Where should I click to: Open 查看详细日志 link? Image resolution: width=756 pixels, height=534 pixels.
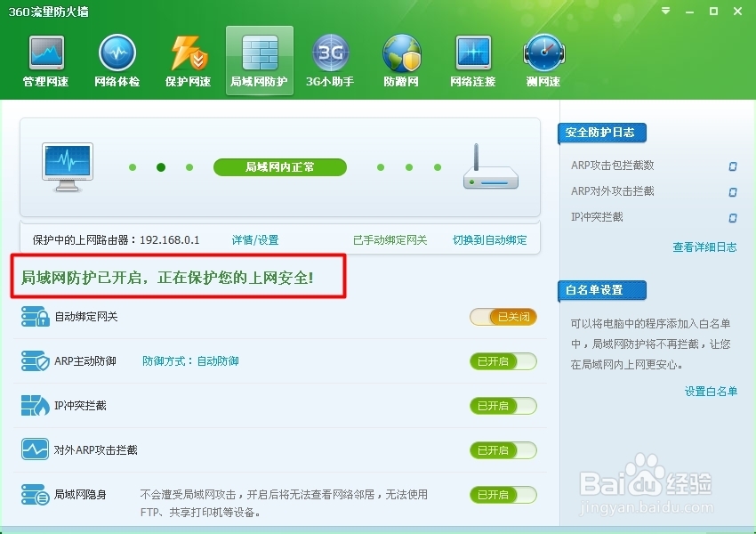click(x=704, y=247)
